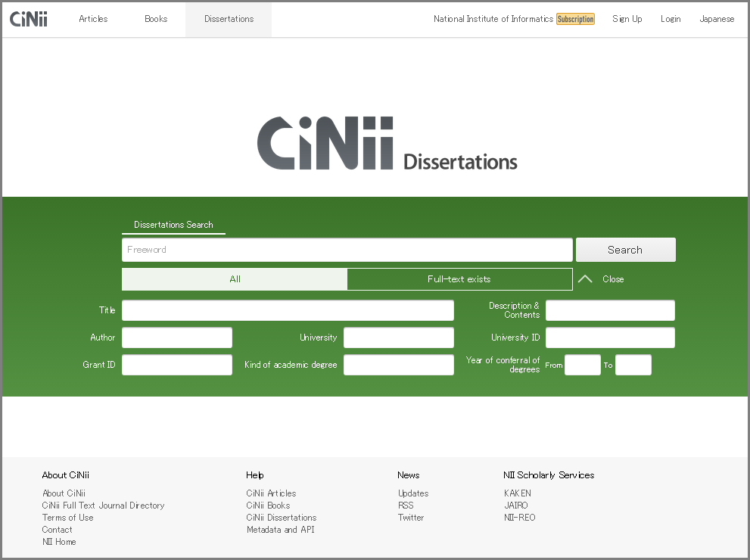Click the large CiNii Dissertations logo
Viewport: 750px width, 560px height.
tap(387, 143)
